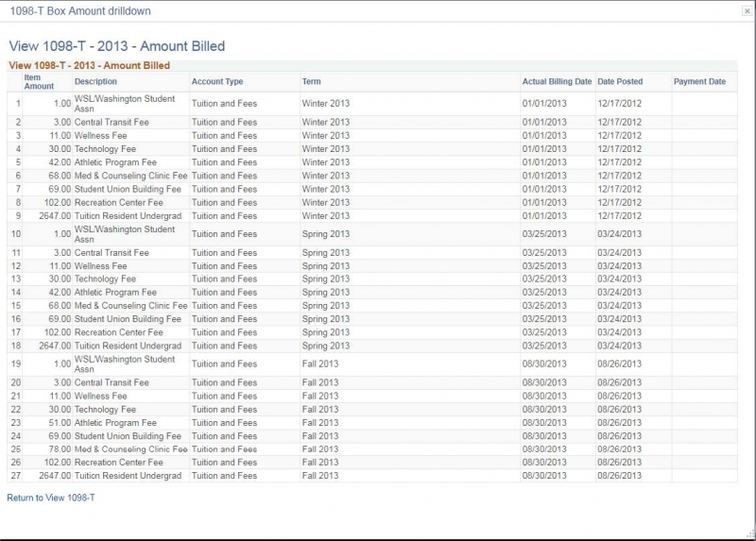The image size is (756, 541).
Task: Click 'Spring 2013' term in row 11
Action: tap(325, 253)
